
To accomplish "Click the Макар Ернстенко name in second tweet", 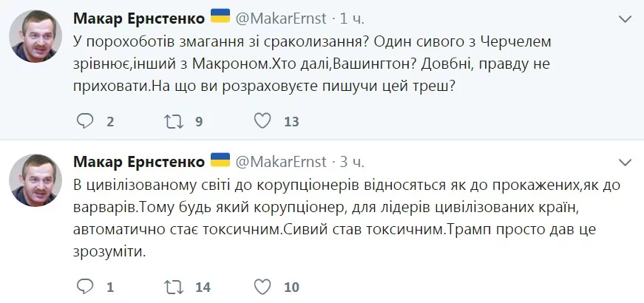I will [x=138, y=161].
